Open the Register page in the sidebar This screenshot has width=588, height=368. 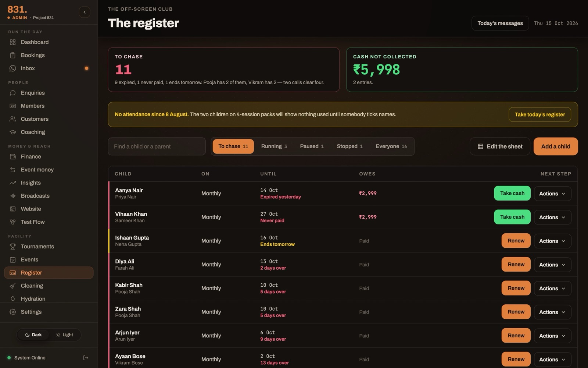point(49,273)
